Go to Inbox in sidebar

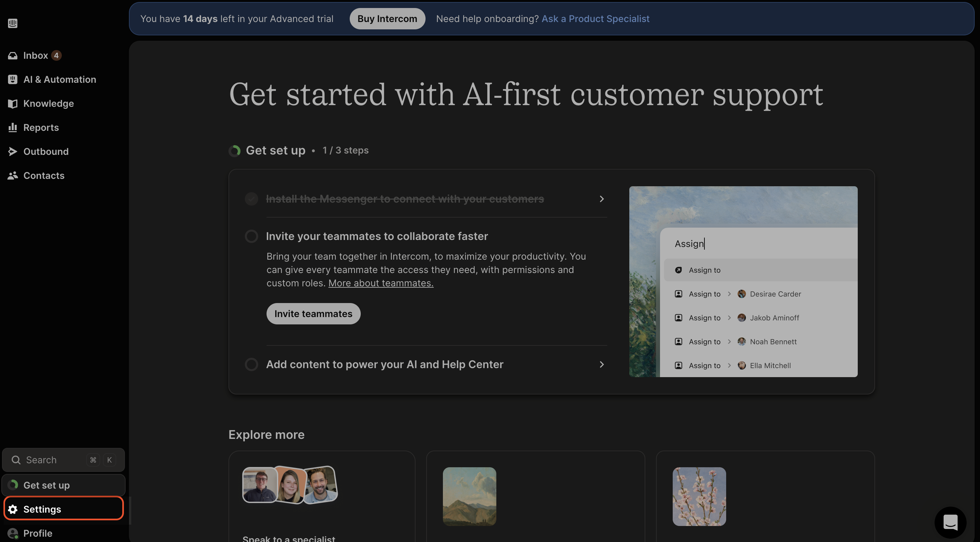35,55
